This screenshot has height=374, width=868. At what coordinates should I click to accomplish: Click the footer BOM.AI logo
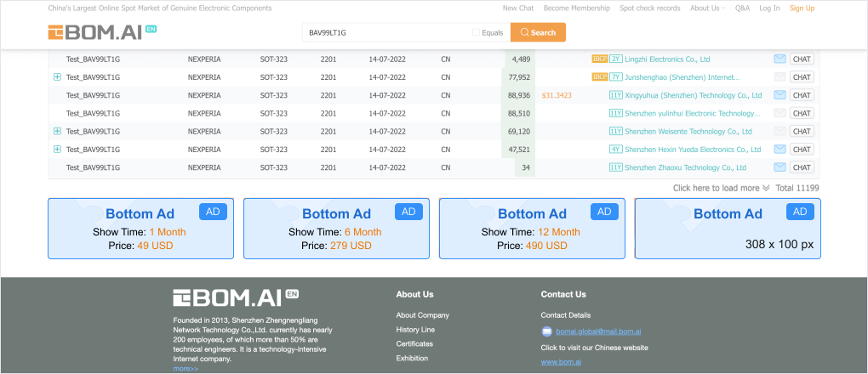click(235, 297)
